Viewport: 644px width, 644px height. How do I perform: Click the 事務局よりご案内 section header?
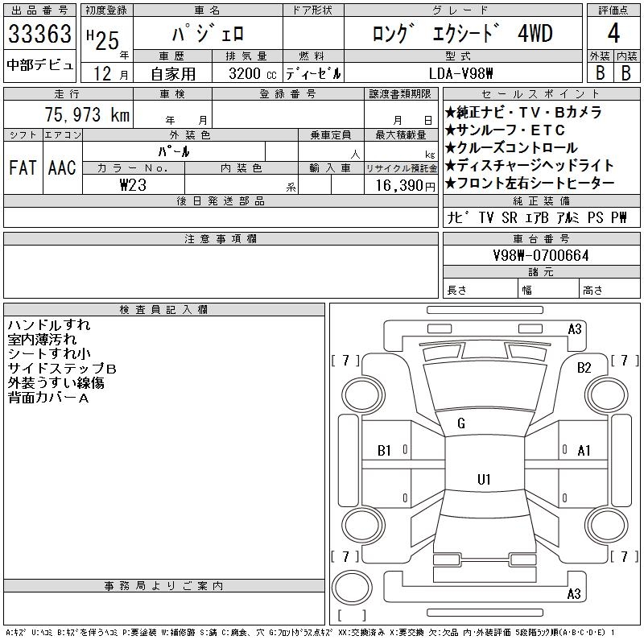(164, 585)
